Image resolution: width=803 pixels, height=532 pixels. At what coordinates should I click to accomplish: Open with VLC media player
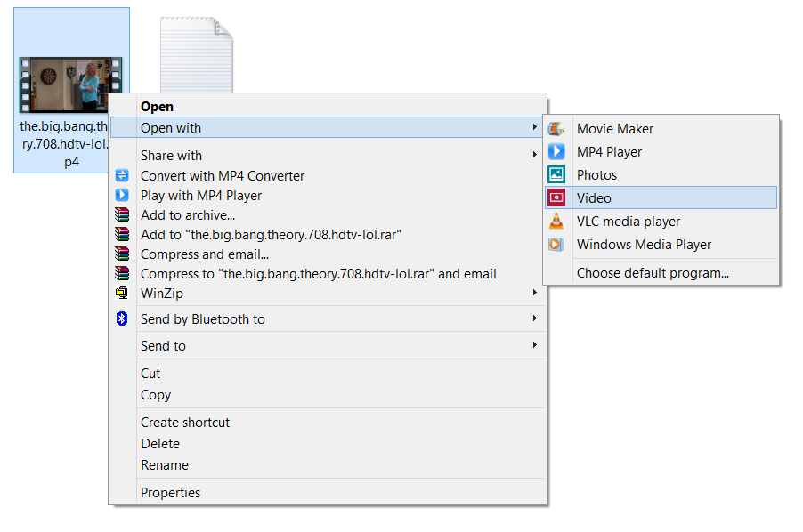tap(661, 221)
